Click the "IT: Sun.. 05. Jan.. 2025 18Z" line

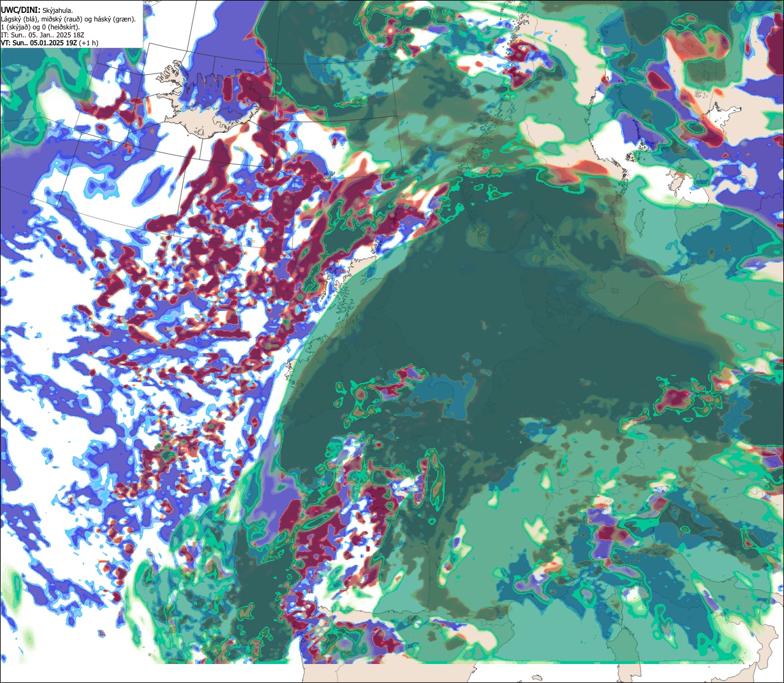[43, 35]
